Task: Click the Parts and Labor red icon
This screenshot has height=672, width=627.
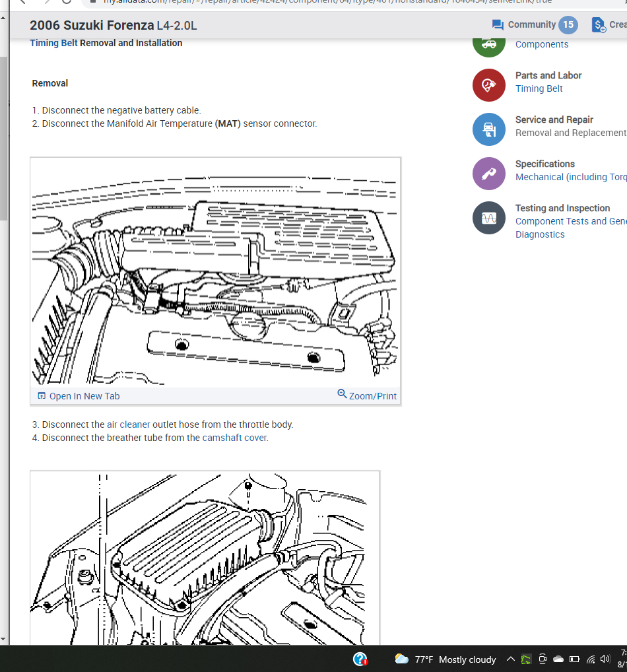Action: 489,85
